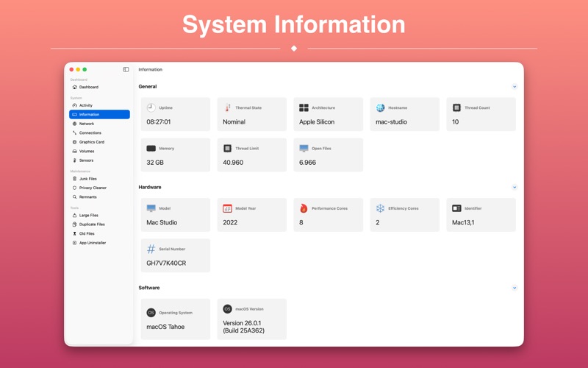Click the Hostname globe icon
Screen dimensions: 588x368
pyautogui.click(x=380, y=107)
